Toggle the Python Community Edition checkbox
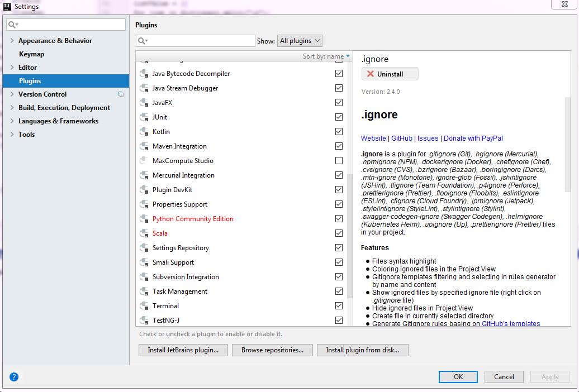This screenshot has width=579, height=392. click(339, 218)
